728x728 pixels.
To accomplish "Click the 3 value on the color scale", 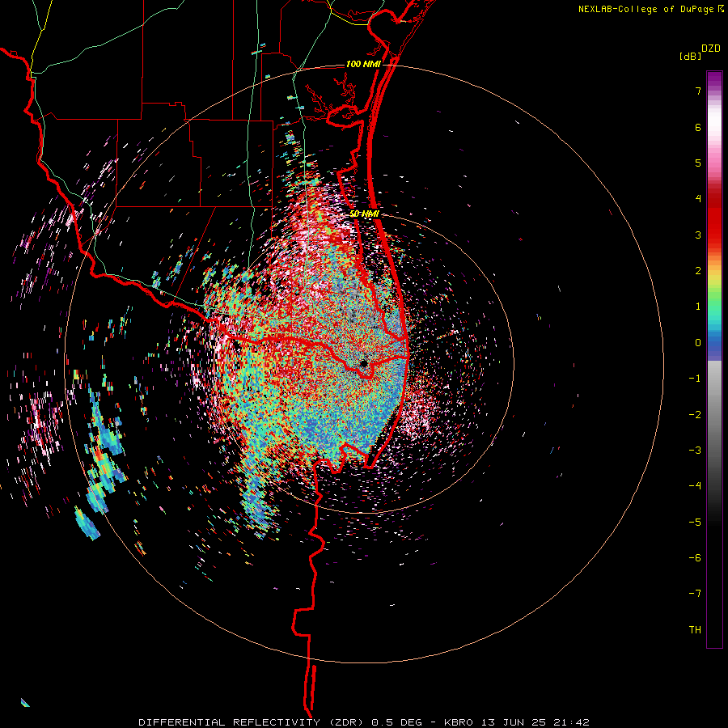I will (x=698, y=235).
